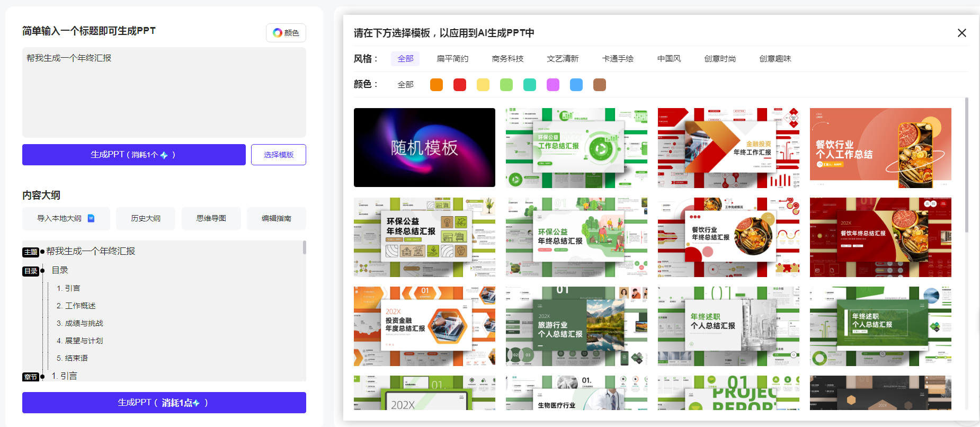Choose the 随机模板 thumbnail
Screen dimensions: 980x427
(424, 148)
